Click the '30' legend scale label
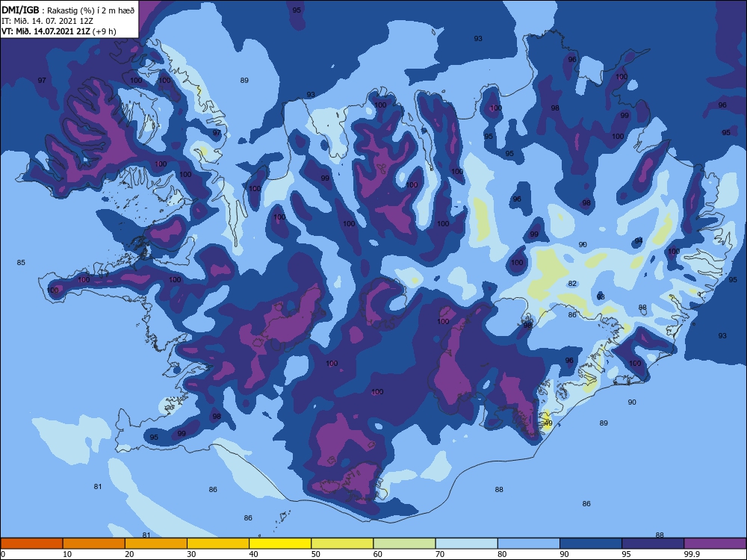The height and width of the screenshot is (560, 747). coord(191,554)
